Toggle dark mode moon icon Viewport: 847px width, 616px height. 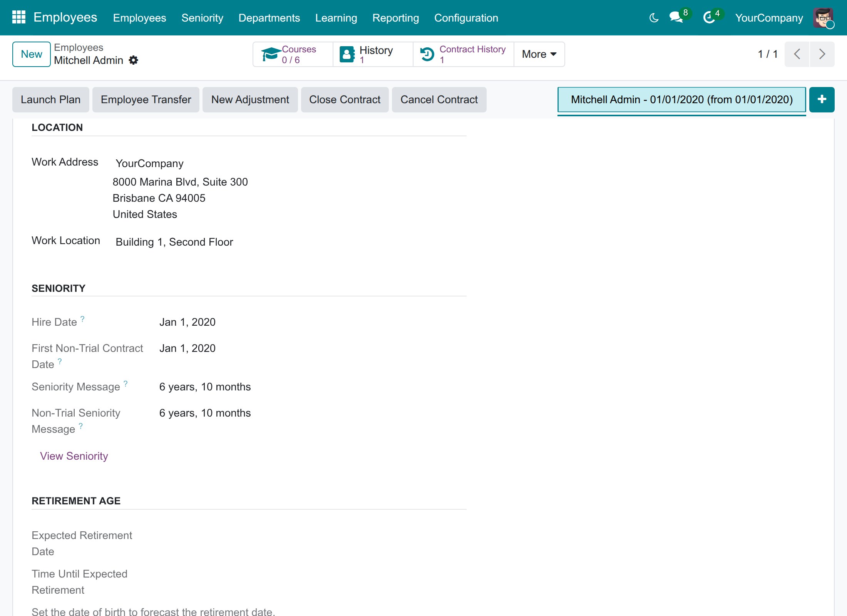click(654, 18)
